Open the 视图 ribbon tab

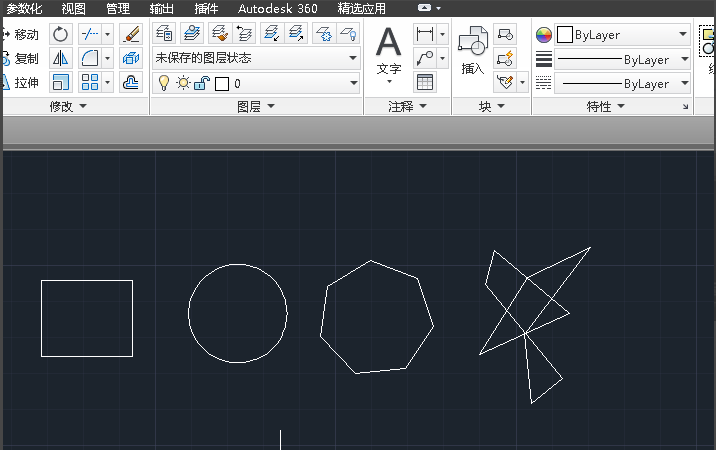click(x=73, y=8)
